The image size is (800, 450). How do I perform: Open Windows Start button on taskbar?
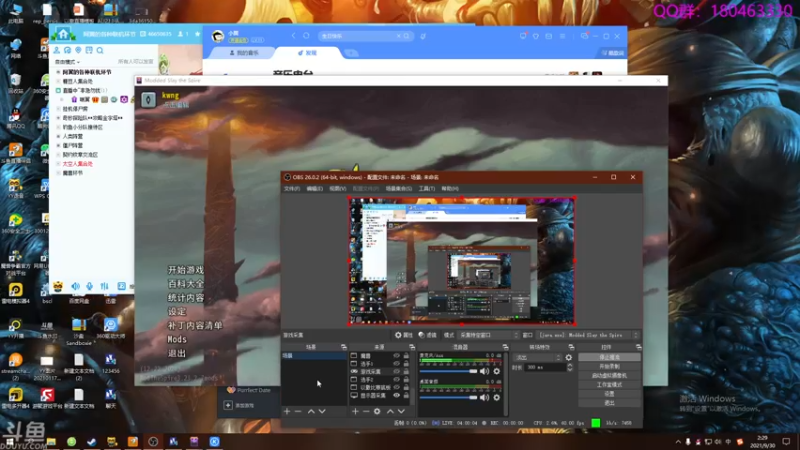click(10, 442)
